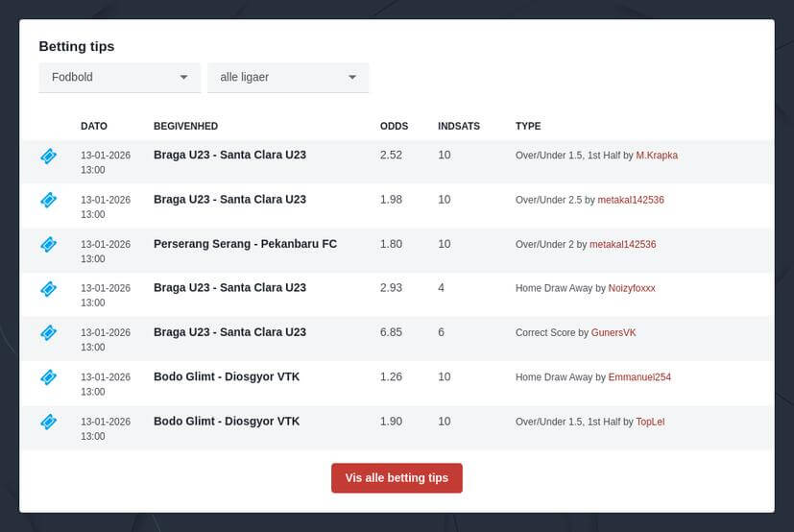Open Noizyfoxxx user profile link
The image size is (794, 532).
click(x=632, y=288)
